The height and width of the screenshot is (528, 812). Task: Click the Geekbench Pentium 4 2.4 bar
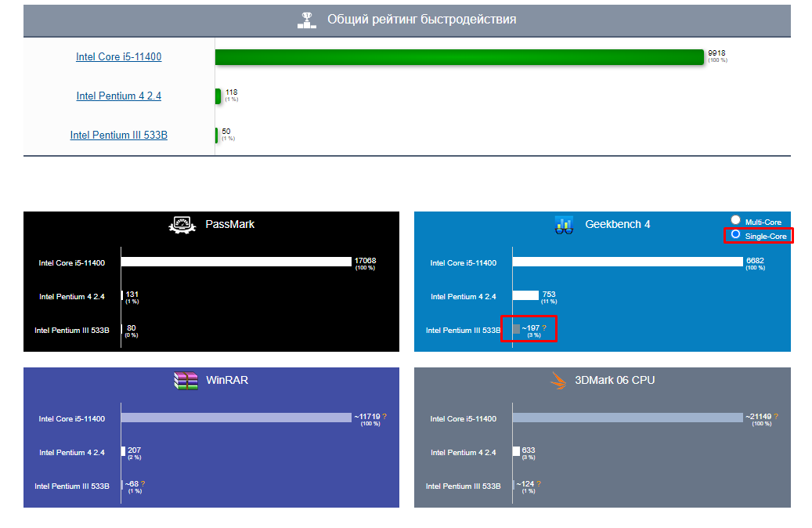(525, 295)
